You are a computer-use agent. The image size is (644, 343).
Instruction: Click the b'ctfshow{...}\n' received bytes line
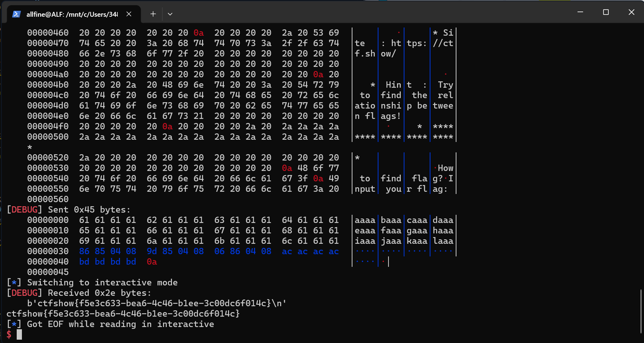pos(157,303)
